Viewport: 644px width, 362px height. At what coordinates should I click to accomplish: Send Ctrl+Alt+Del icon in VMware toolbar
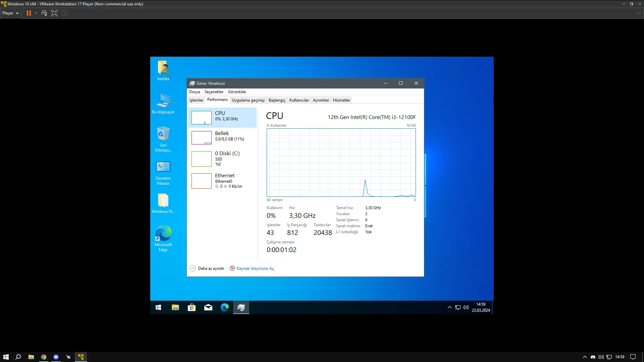44,13
